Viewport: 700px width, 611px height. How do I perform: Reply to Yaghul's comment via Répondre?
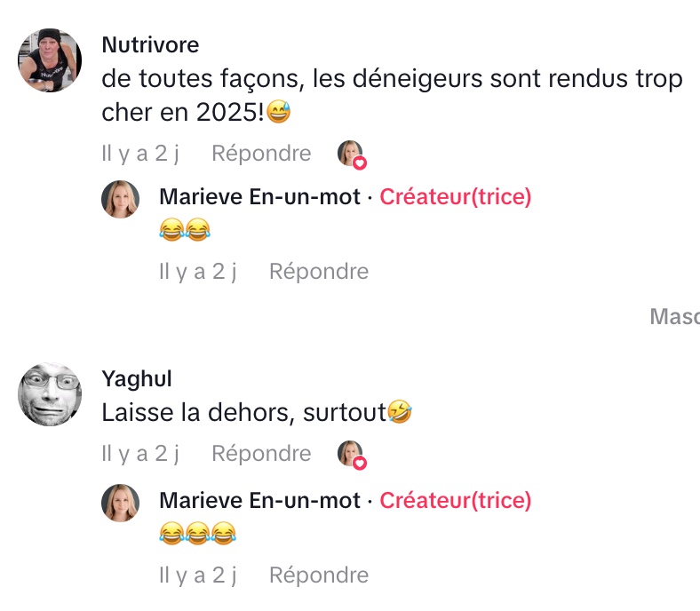pyautogui.click(x=261, y=454)
